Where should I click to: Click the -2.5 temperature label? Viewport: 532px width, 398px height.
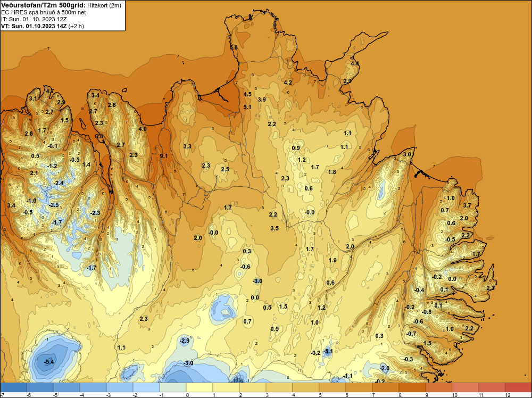click(x=54, y=205)
